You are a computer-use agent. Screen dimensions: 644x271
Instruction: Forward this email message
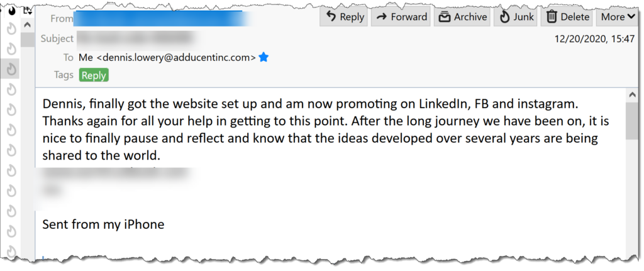point(401,17)
